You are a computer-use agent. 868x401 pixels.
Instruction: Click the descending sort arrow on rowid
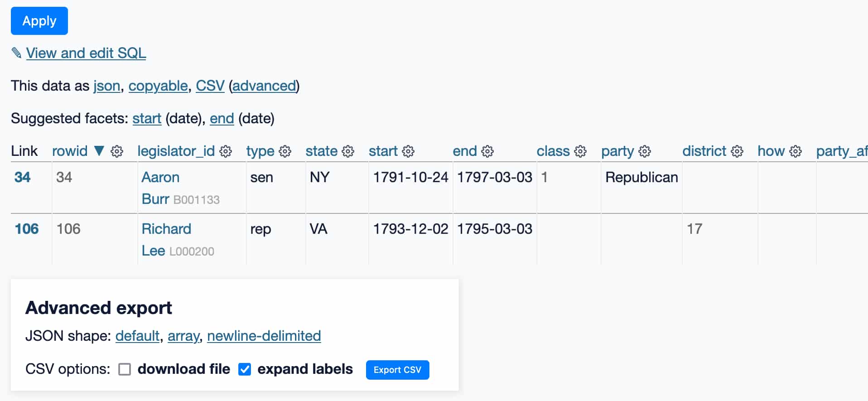[100, 151]
